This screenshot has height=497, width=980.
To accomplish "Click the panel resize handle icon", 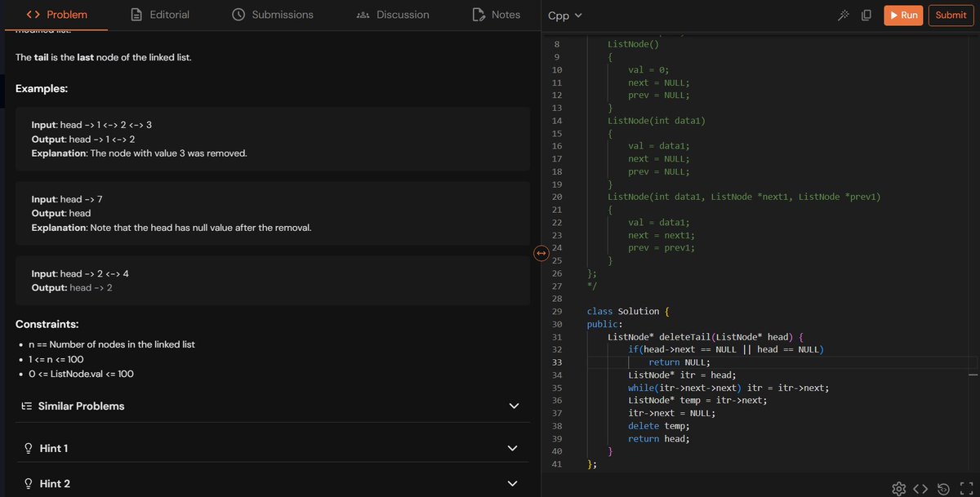I will tap(540, 253).
